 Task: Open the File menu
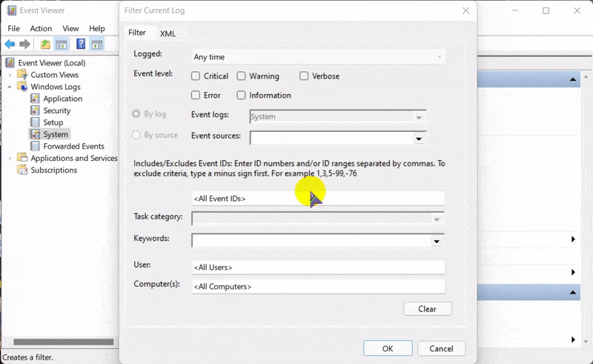(13, 28)
